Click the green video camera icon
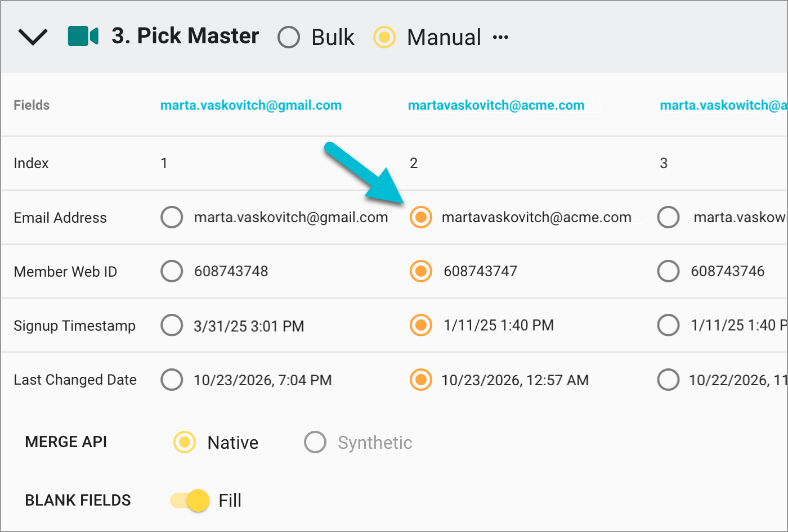The height and width of the screenshot is (532, 788). point(83,36)
